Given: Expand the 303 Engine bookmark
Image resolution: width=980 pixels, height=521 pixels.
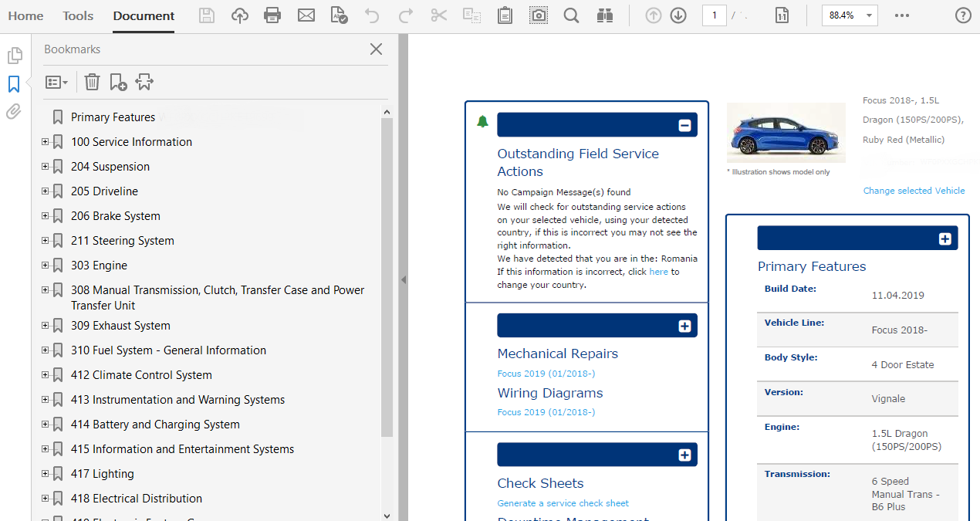Looking at the screenshot, I should pos(45,266).
